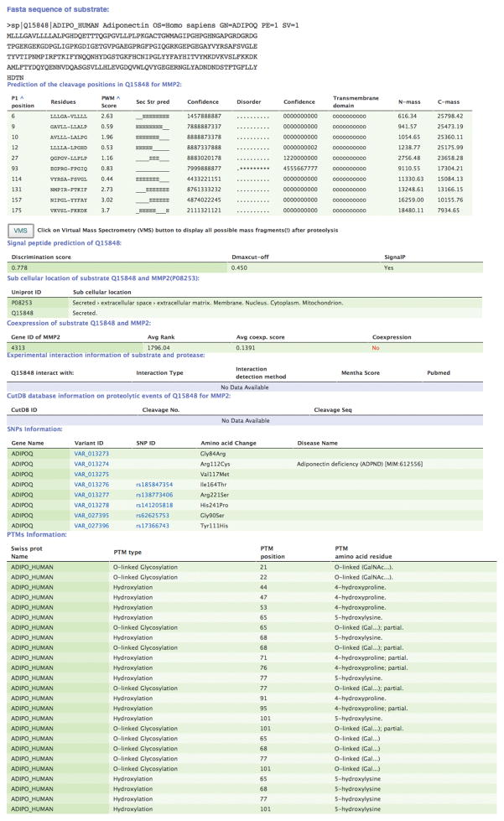The image size is (504, 821).
Task: Follow SNP link rs185847354
Action: (x=153, y=485)
